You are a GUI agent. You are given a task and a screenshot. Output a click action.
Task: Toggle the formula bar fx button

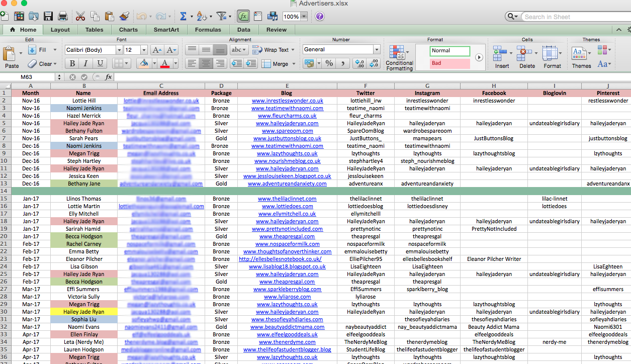click(243, 16)
